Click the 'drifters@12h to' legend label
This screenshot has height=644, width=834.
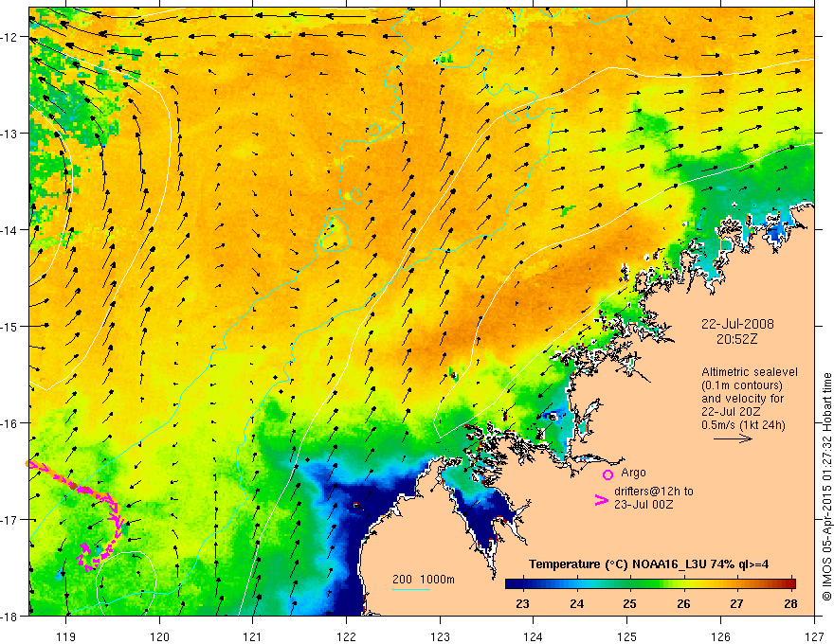tap(654, 492)
